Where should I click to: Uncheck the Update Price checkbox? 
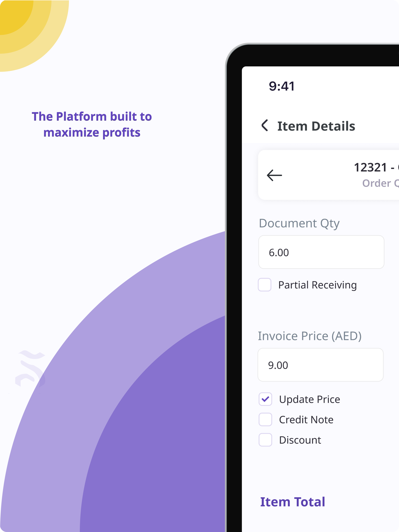265,399
